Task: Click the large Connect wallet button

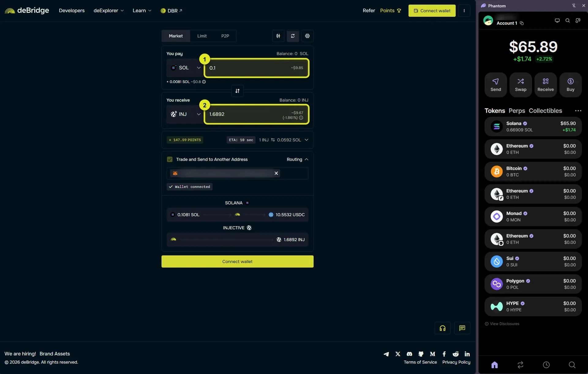Action: 237,262
